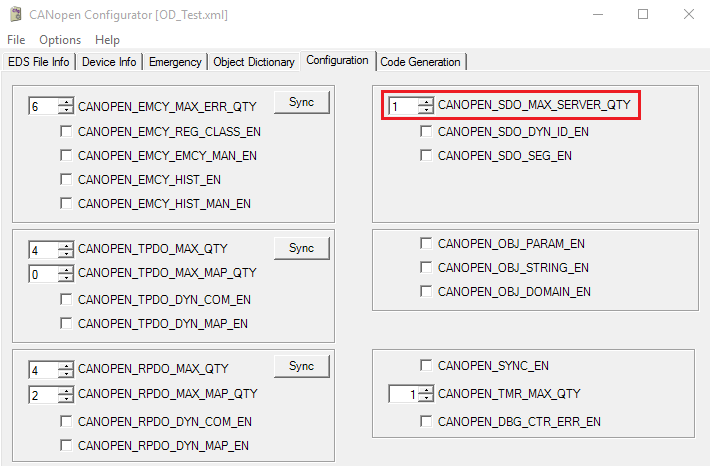Switch to the EDS File Info tab

(38, 62)
